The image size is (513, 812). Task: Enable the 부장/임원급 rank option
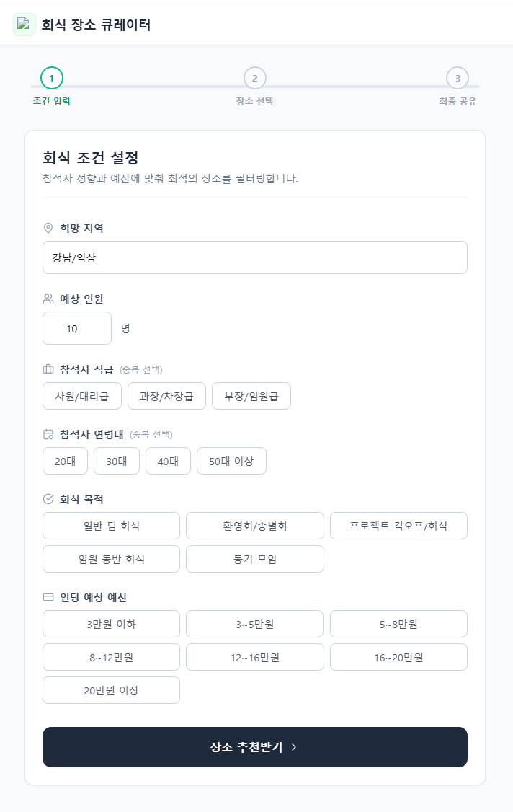251,396
